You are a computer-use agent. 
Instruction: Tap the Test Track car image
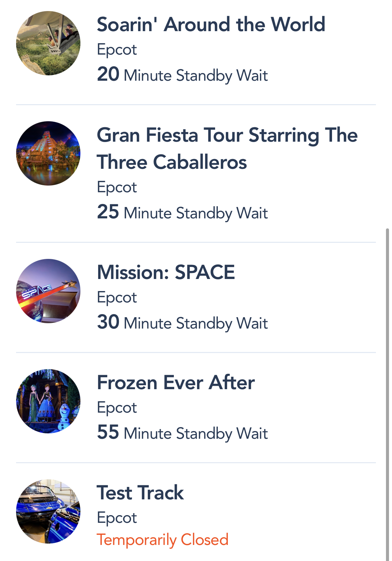coord(48,511)
